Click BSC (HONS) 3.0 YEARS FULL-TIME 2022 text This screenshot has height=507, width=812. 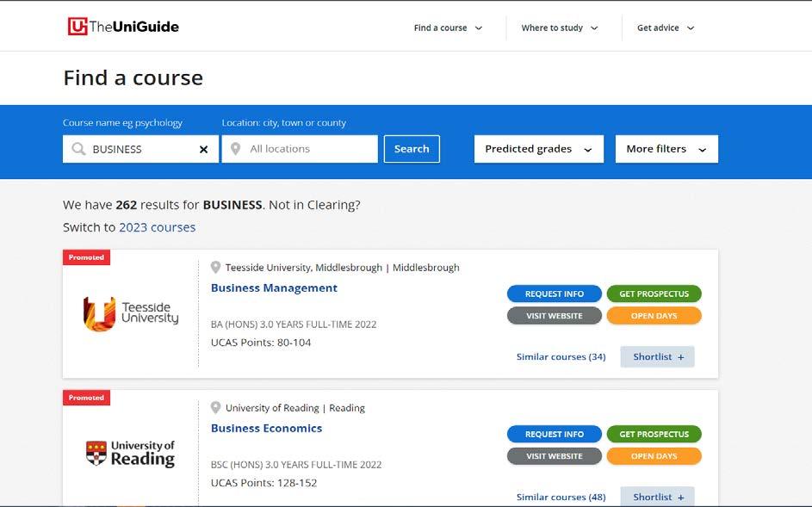296,465
